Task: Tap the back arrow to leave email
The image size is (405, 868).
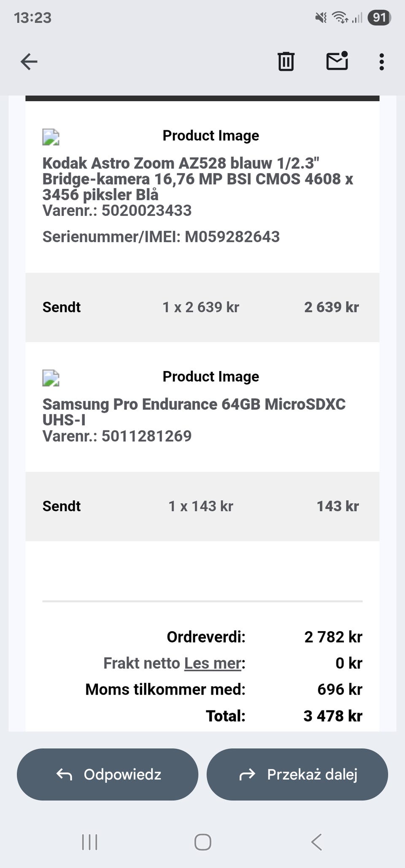Action: click(x=29, y=62)
